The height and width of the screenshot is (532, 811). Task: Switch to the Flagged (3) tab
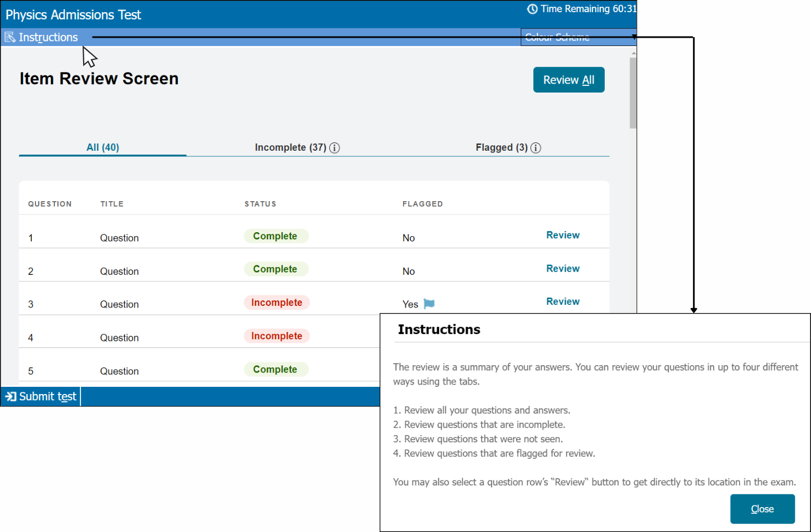tap(502, 147)
